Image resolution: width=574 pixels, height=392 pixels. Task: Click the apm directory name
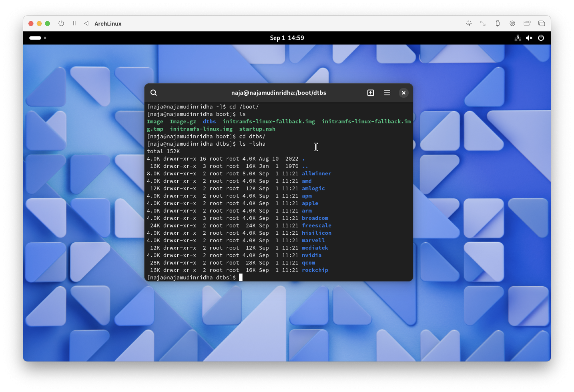(x=306, y=196)
